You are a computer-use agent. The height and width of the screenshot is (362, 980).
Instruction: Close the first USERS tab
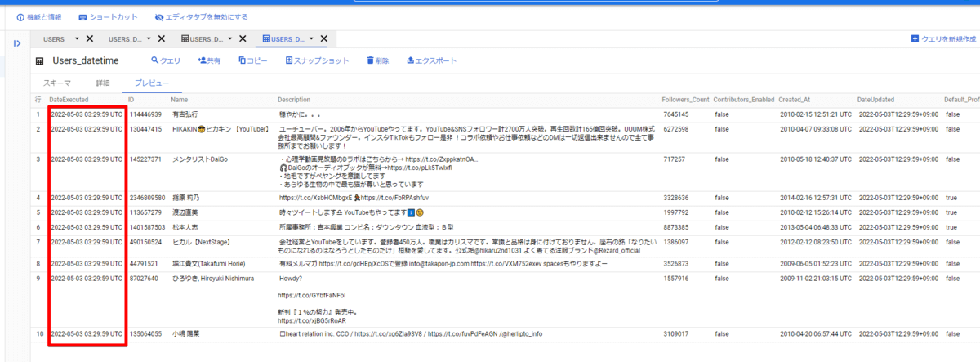(x=89, y=39)
